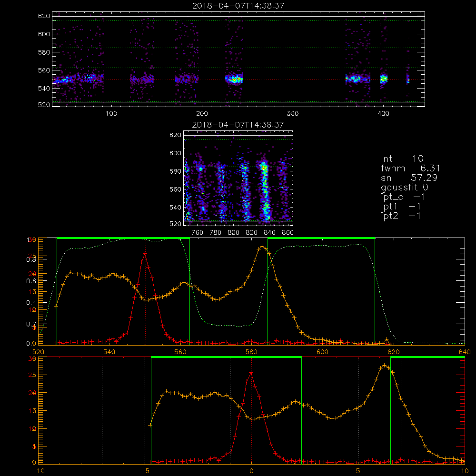The height and width of the screenshot is (476, 476).
Task: Click y-axis label 0.4 on the third plot
Action: 31,302
